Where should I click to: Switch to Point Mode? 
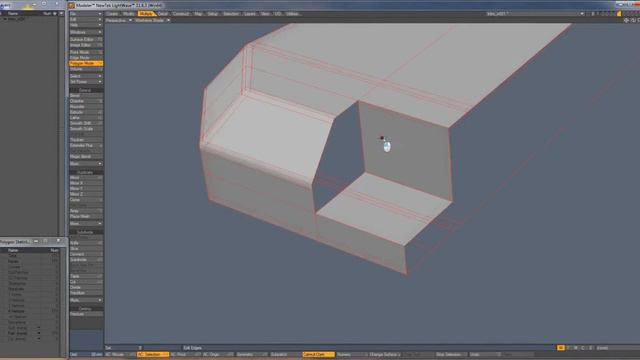pos(86,52)
